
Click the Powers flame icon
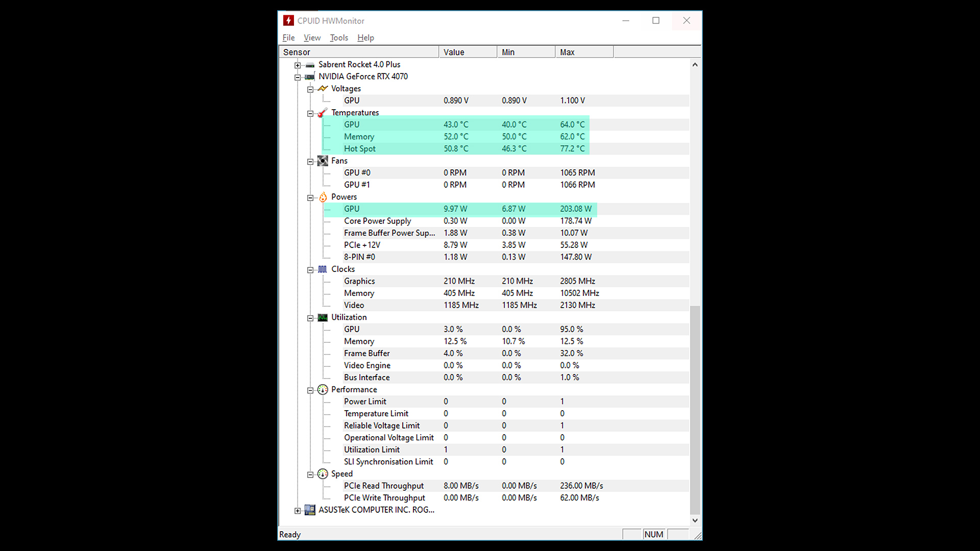(x=323, y=197)
